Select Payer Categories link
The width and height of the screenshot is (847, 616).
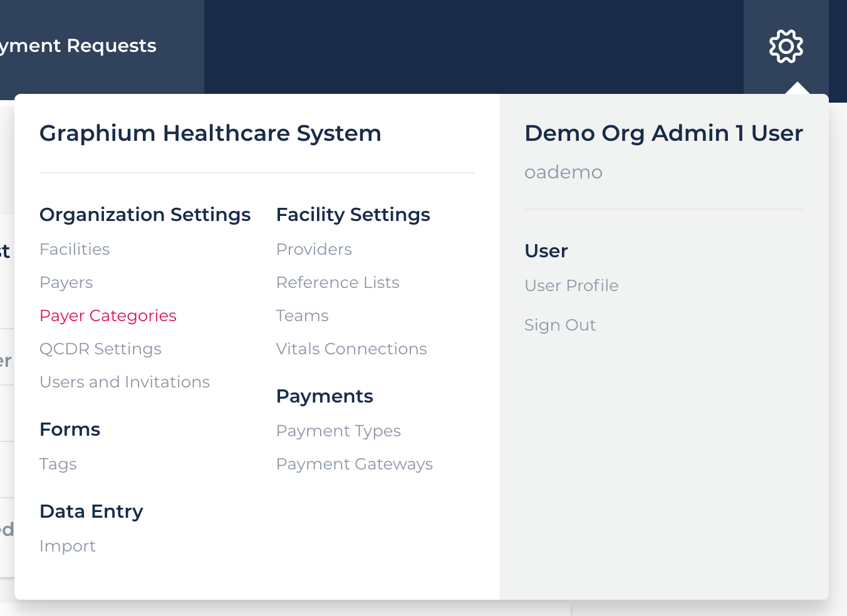108,316
